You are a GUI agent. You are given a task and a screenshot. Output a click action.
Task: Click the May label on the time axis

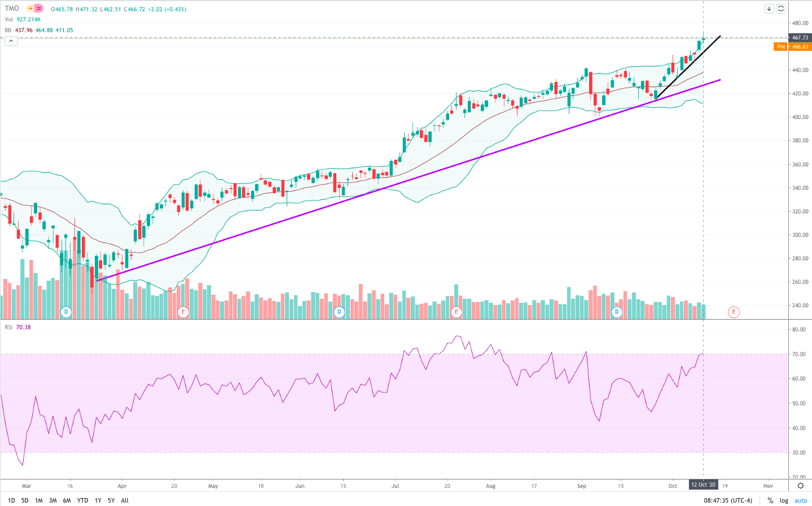click(213, 486)
